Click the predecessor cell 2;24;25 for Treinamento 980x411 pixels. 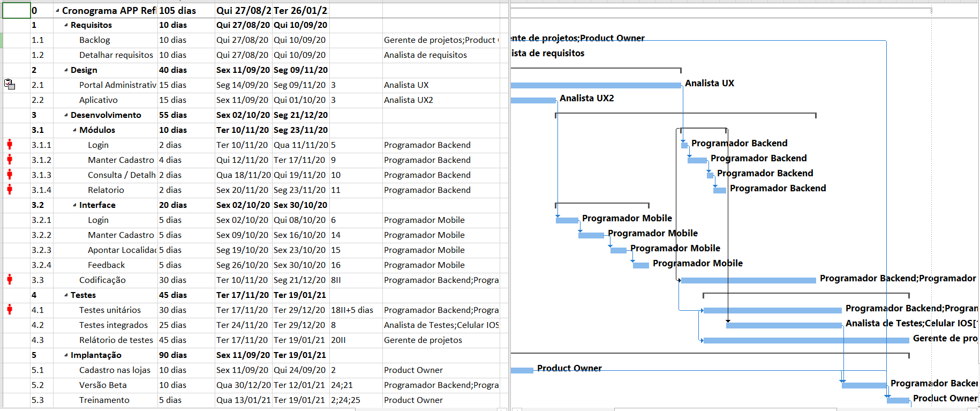pos(356,400)
